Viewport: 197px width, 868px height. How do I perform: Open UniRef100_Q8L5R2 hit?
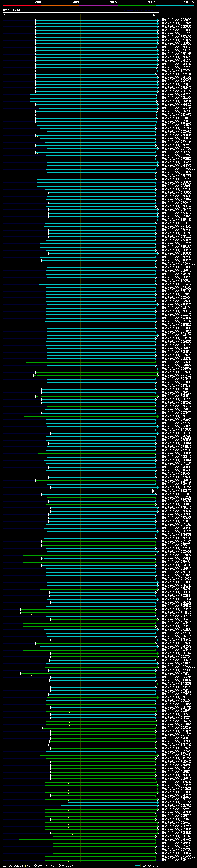176,806
